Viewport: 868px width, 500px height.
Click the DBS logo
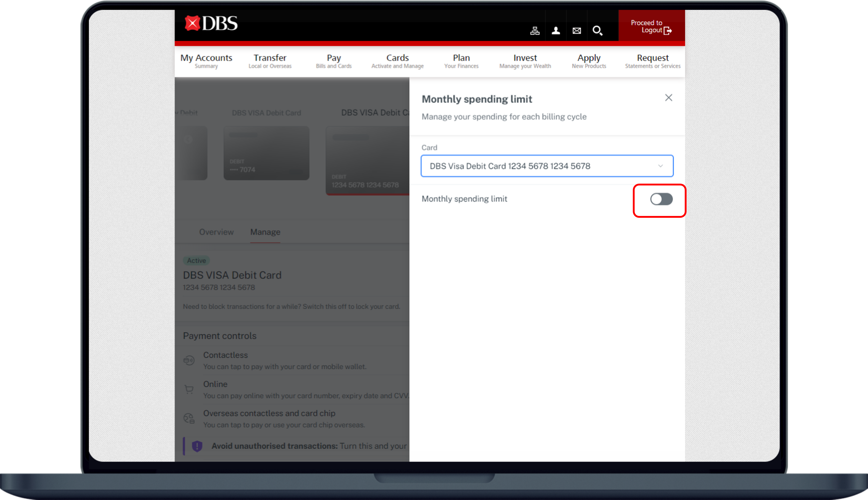point(211,23)
